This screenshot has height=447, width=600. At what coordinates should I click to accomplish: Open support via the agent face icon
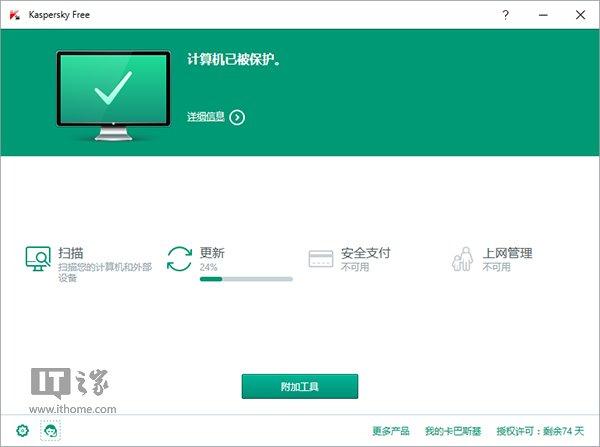(x=51, y=431)
